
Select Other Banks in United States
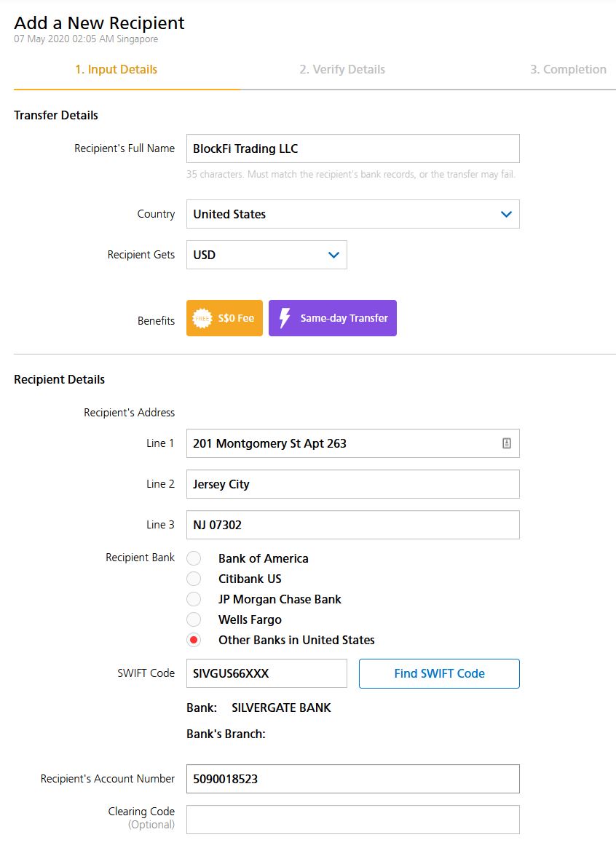tap(194, 641)
